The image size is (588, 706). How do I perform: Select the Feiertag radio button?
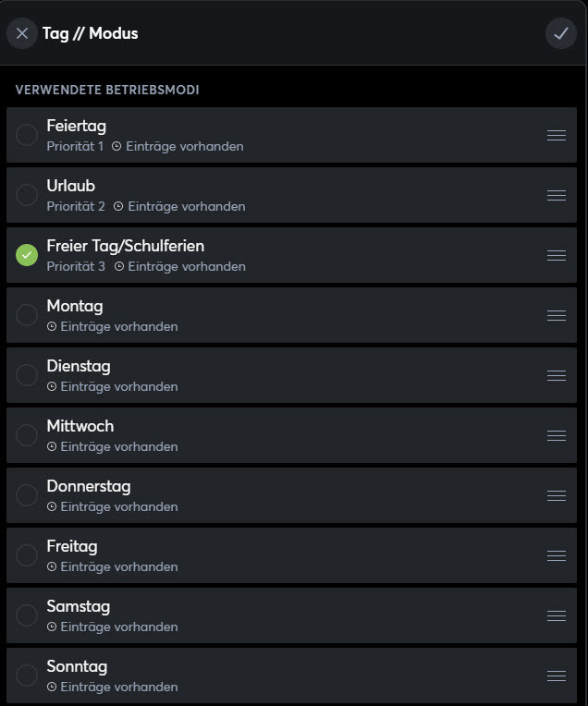click(27, 135)
